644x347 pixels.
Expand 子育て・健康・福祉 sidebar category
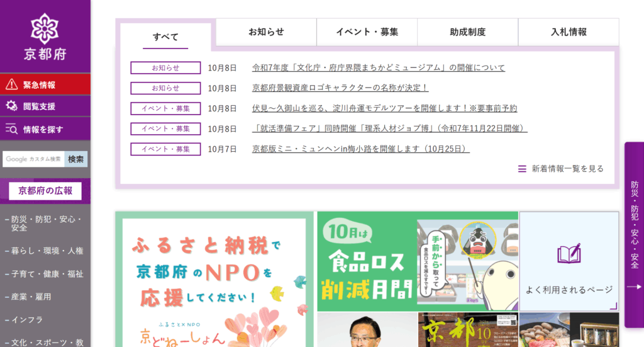45,274
